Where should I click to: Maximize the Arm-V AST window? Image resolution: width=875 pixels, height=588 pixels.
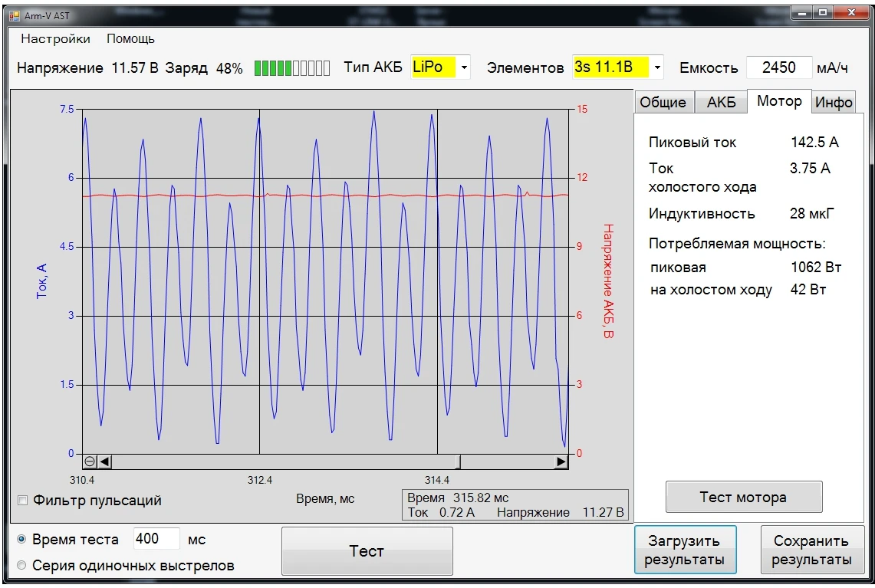pos(823,13)
